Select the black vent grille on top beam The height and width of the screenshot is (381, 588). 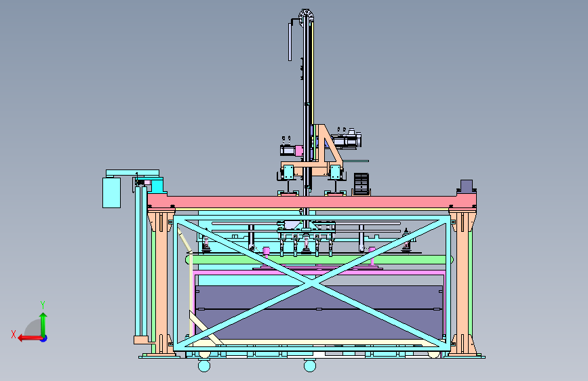[x=361, y=183]
